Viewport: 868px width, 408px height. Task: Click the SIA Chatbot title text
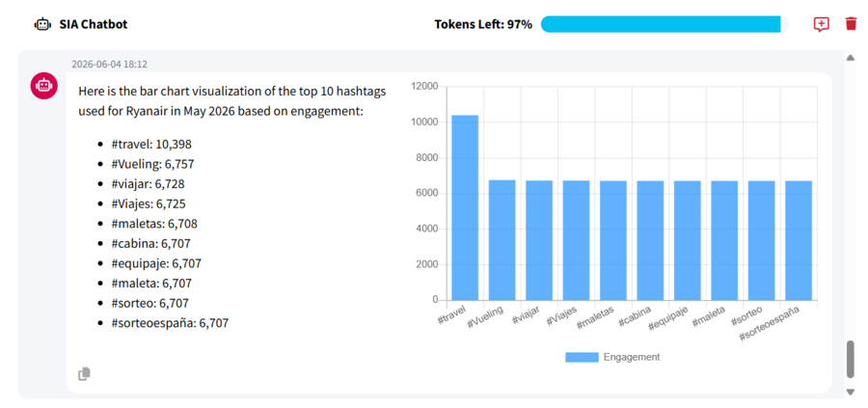(x=94, y=24)
